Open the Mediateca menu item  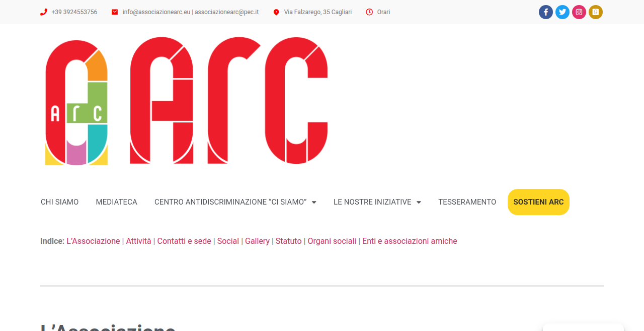pos(116,202)
